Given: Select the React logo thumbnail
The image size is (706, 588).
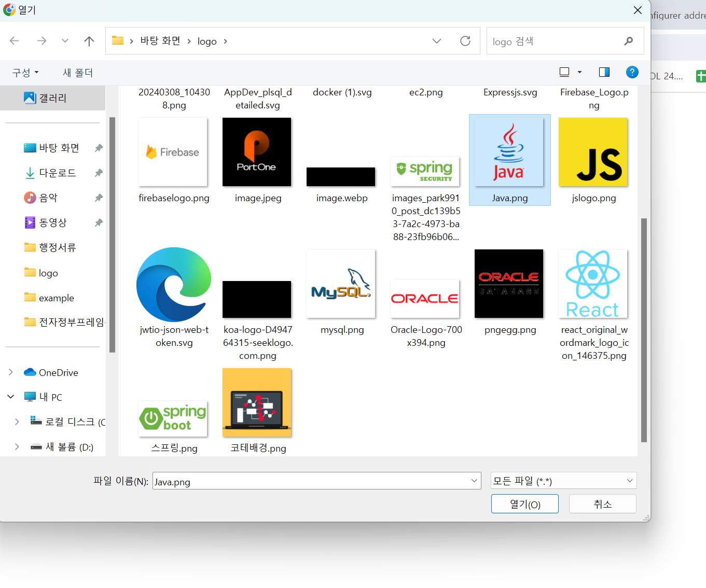Looking at the screenshot, I should click(x=593, y=284).
